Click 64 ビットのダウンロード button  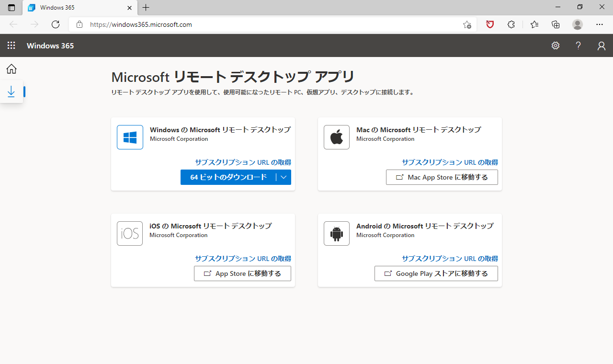228,177
